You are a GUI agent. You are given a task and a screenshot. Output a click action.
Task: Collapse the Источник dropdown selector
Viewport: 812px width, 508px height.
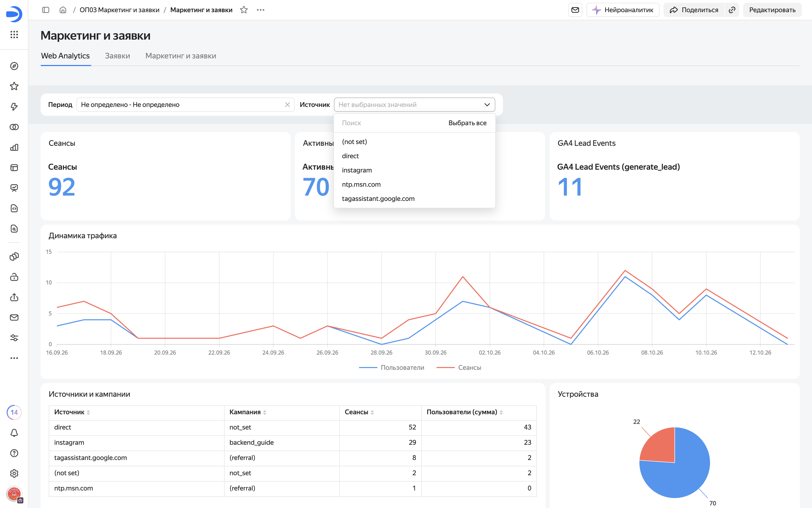(x=414, y=105)
